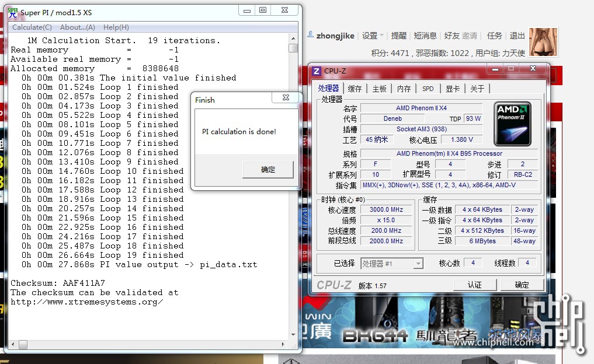
Task: Switch to the SPD tab in CPU-Z
Action: pos(428,89)
